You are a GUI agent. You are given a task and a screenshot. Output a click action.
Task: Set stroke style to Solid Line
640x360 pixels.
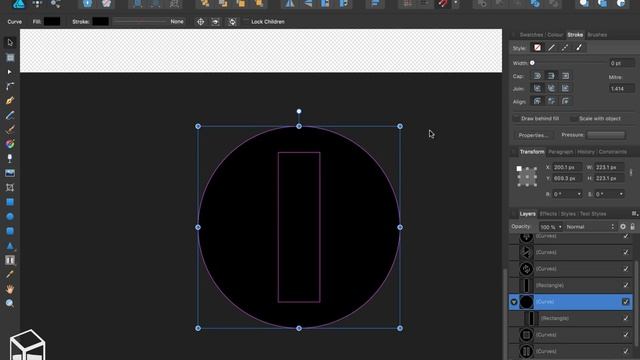coord(551,48)
